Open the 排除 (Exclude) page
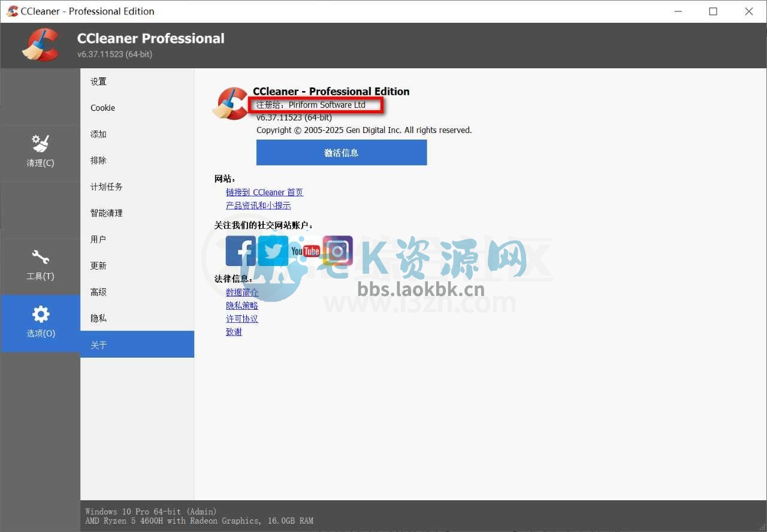Image resolution: width=767 pixels, height=532 pixels. 137,161
